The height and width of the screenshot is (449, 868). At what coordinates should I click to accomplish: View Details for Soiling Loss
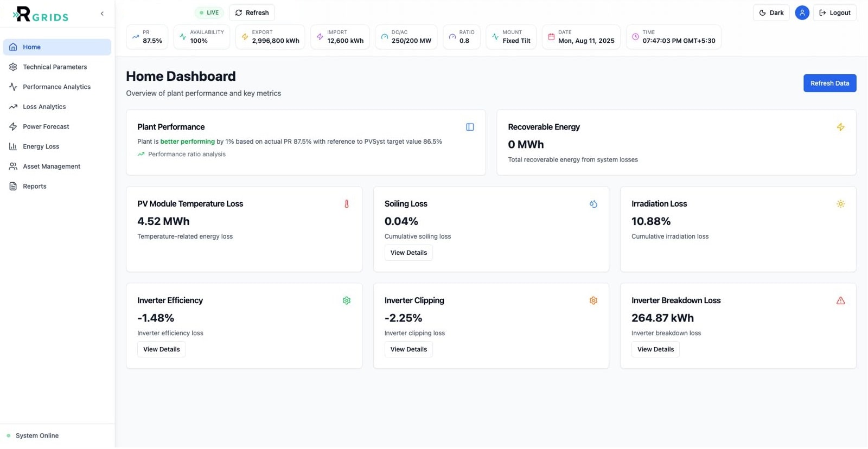point(409,253)
